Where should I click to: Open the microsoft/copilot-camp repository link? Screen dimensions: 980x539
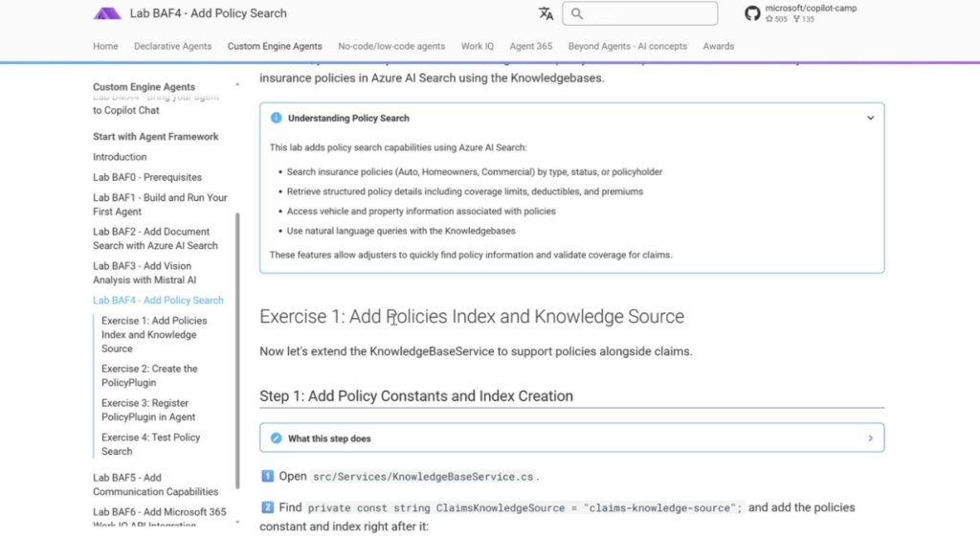[x=811, y=9]
